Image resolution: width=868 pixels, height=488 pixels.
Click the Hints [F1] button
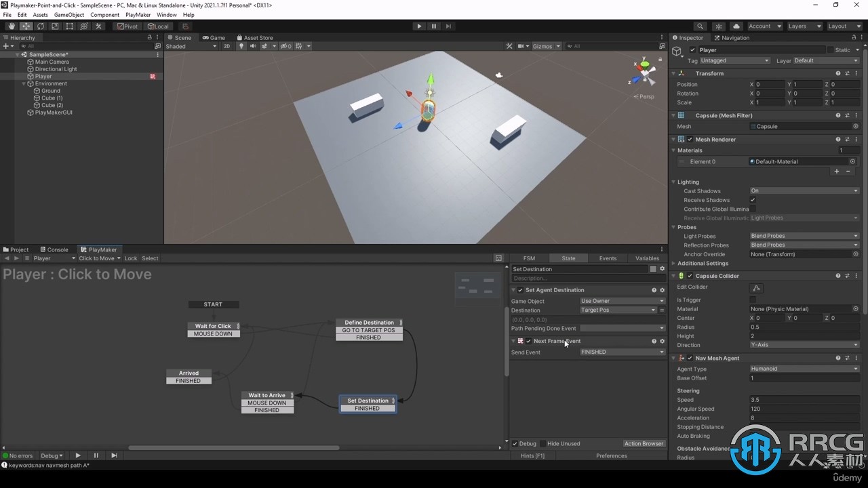[x=532, y=456]
